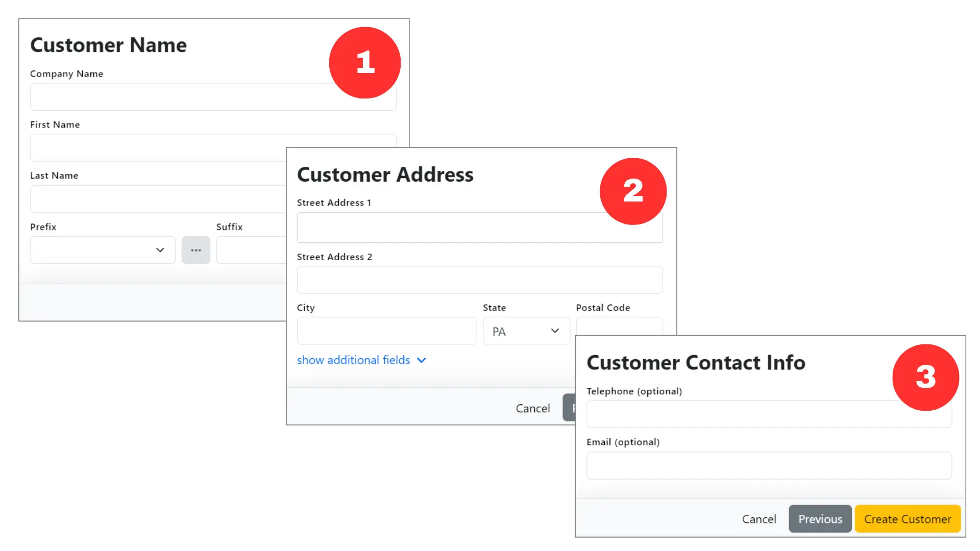Screen dimensions: 980x551
Task: Open the Prefix dropdown
Action: (x=102, y=250)
